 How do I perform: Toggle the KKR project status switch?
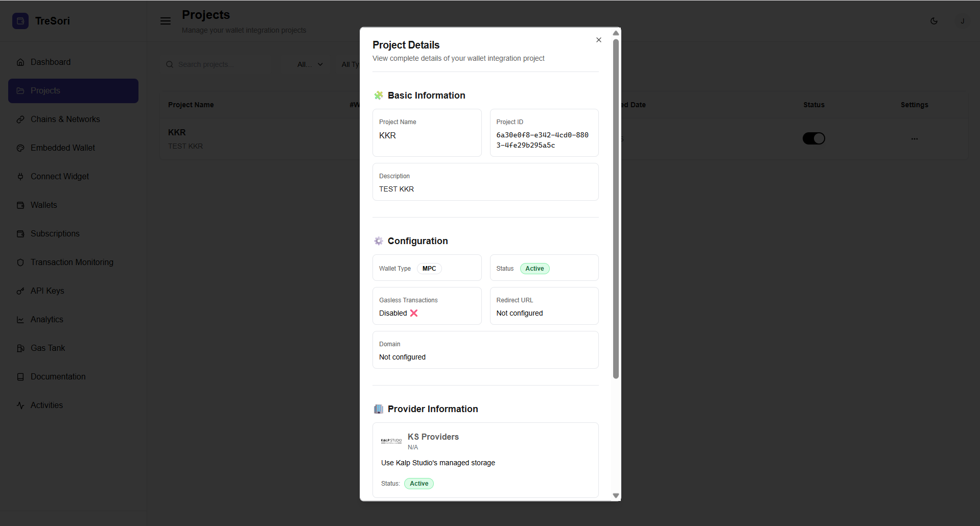[813, 138]
